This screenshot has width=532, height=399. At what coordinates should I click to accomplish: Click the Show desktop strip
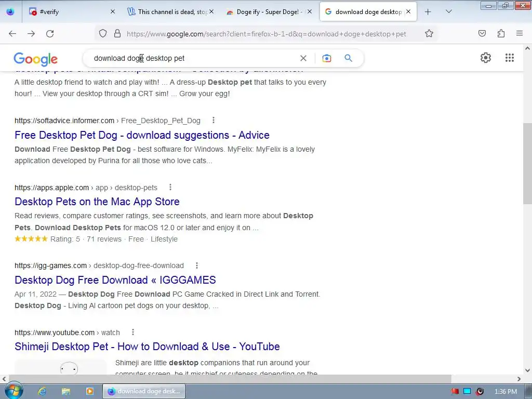[528, 391]
